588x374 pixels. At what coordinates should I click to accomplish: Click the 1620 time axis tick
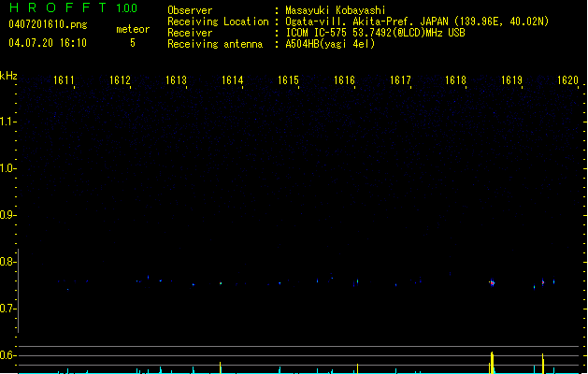click(568, 80)
